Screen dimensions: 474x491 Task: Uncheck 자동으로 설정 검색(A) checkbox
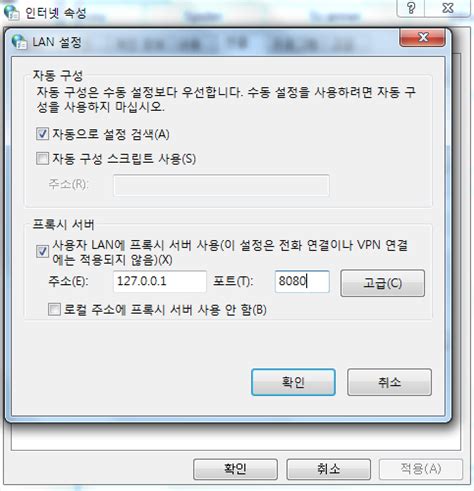42,134
